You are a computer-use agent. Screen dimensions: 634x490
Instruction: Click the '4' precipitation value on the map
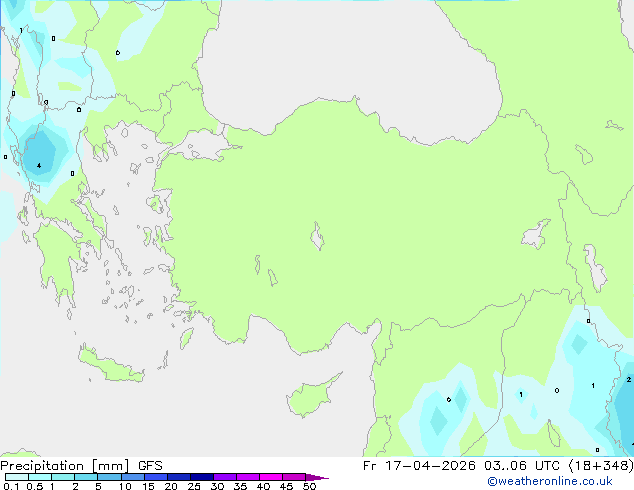39,165
